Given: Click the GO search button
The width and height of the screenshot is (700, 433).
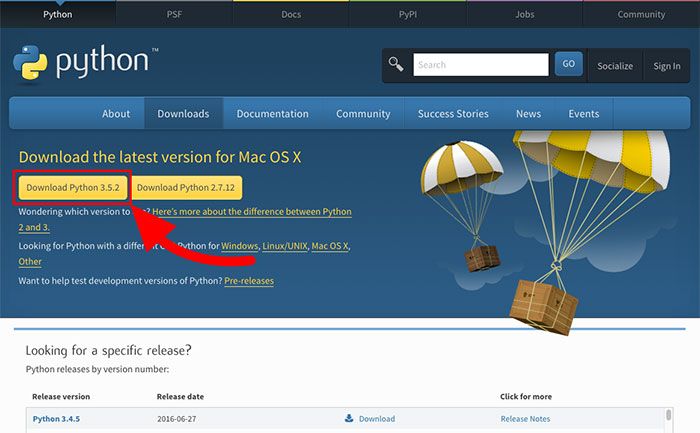Looking at the screenshot, I should (568, 64).
